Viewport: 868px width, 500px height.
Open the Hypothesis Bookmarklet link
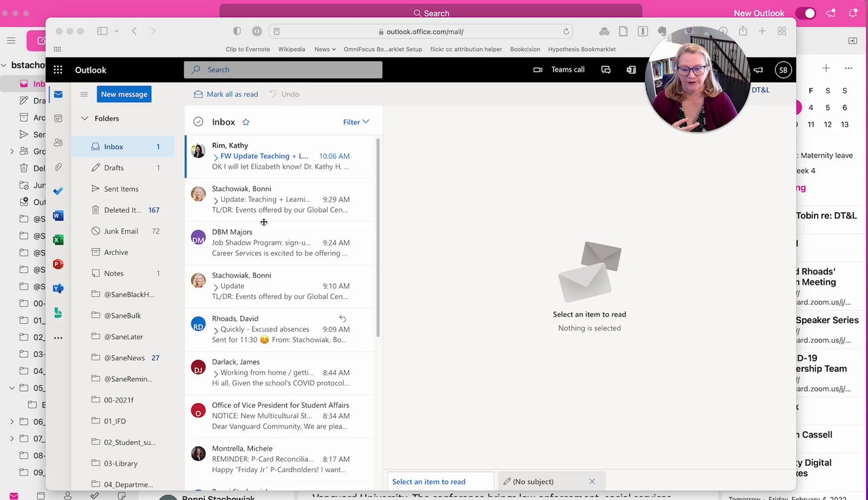582,49
